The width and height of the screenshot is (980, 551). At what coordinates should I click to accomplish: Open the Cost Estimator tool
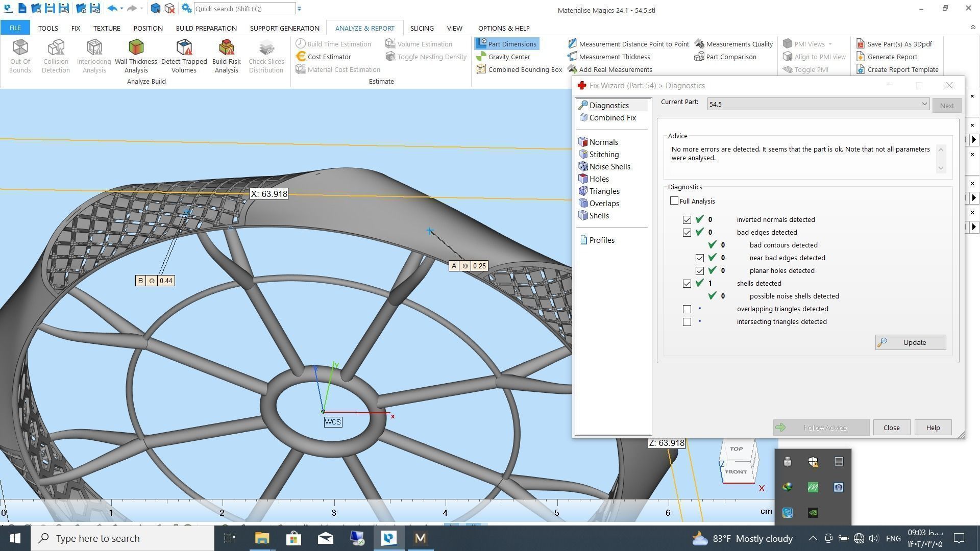(329, 57)
